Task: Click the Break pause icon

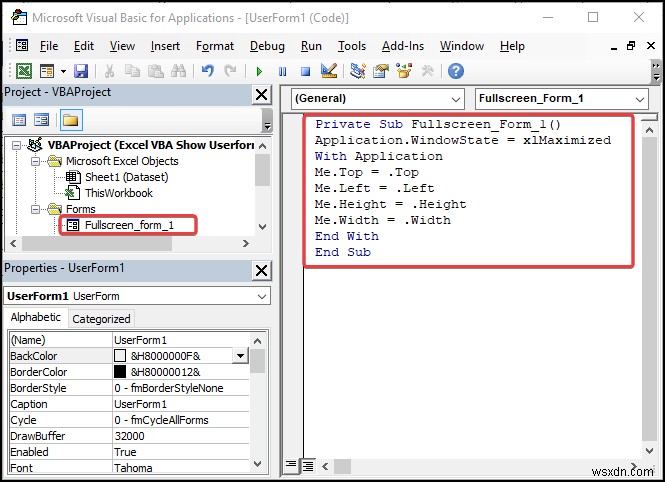Action: [x=282, y=71]
